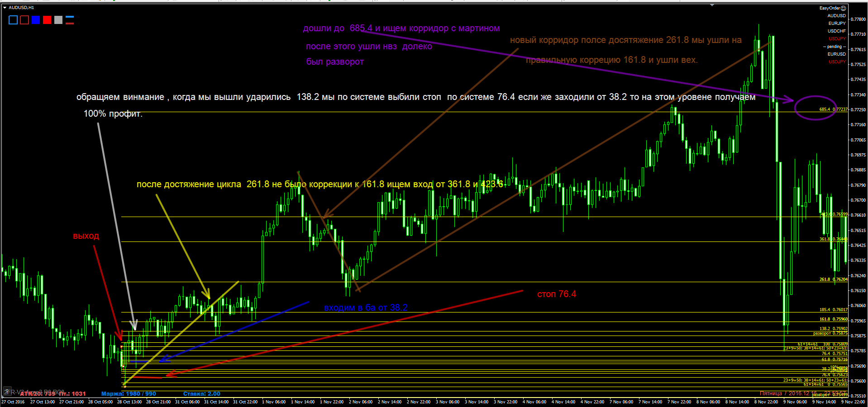This screenshot has height=407, width=868.
Task: Click the solid red square button
Action: [x=47, y=20]
